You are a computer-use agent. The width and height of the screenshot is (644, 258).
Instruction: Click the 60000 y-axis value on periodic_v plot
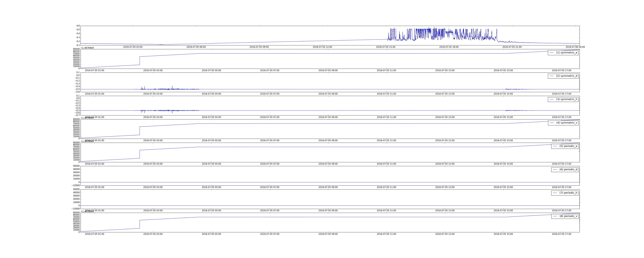76,219
